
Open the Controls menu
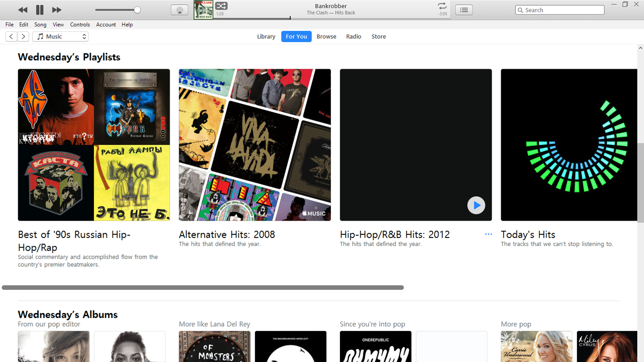(x=80, y=25)
